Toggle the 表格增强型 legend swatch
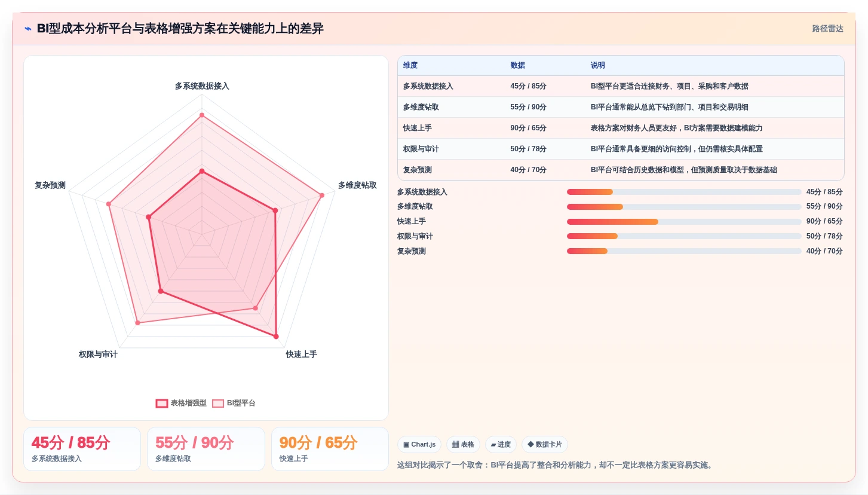Viewport: 868px width, 495px height. point(162,404)
